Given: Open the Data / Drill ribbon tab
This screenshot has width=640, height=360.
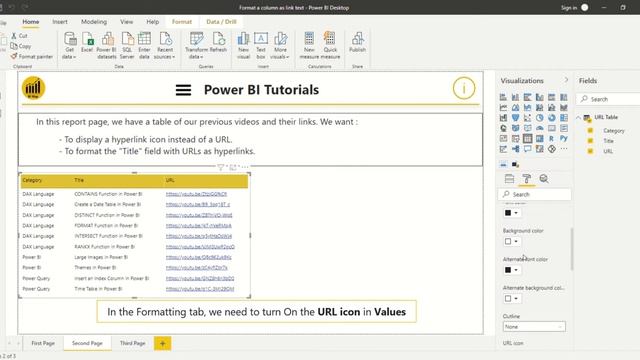Looking at the screenshot, I should tap(221, 22).
